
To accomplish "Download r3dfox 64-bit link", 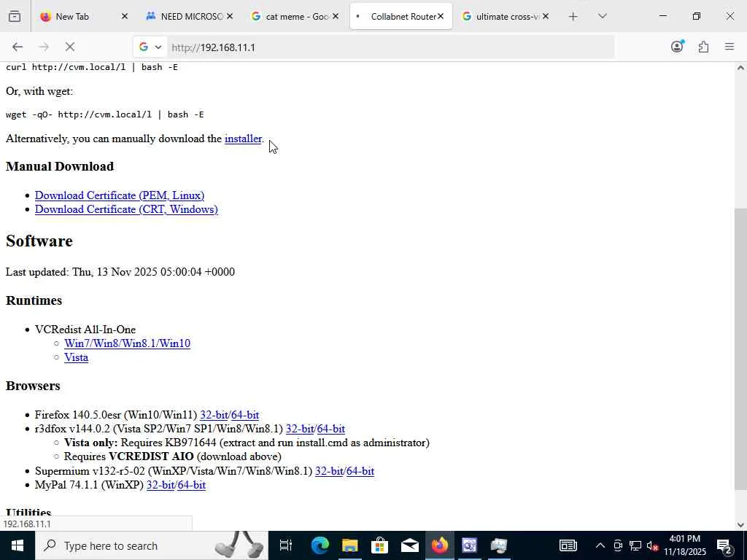I will click(330, 429).
